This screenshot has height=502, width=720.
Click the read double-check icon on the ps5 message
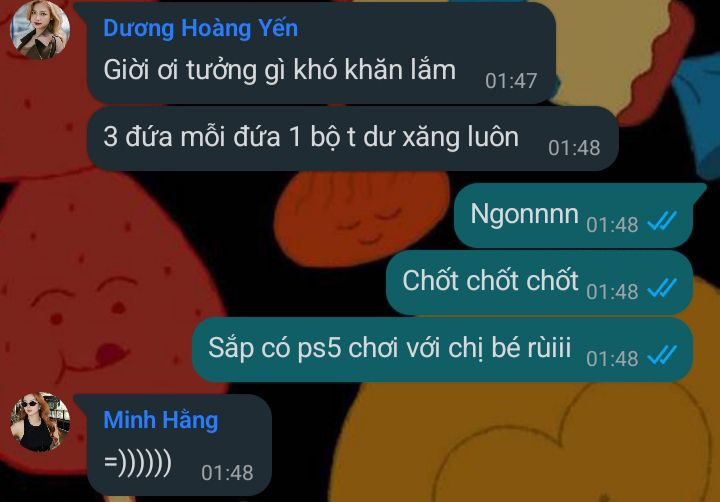pos(662,355)
